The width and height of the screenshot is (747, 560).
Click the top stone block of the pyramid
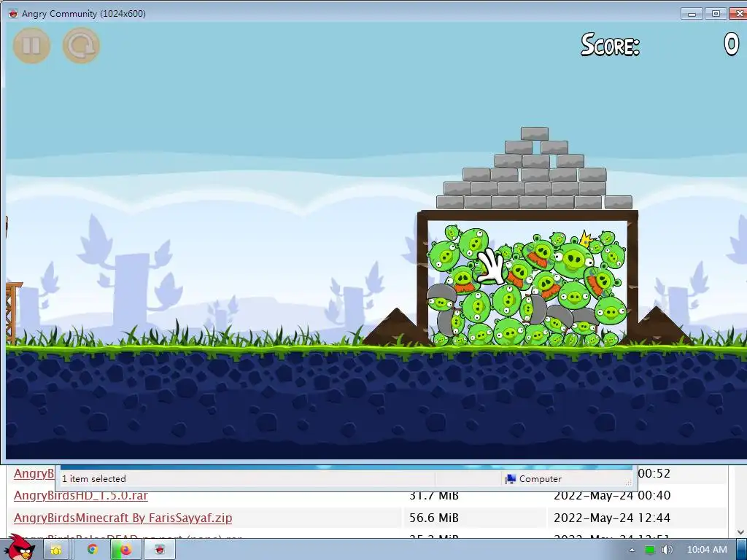pyautogui.click(x=535, y=133)
